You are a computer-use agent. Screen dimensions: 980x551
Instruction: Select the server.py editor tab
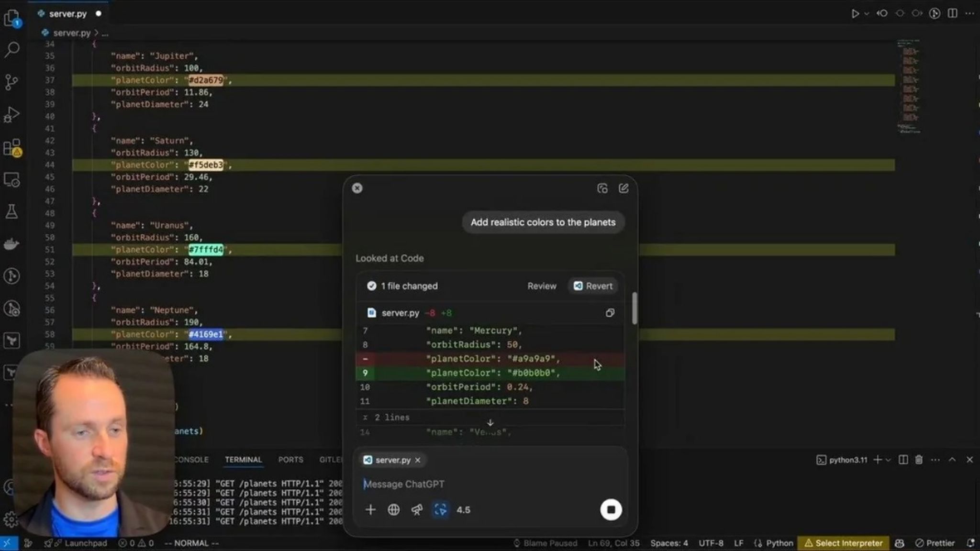tap(67, 14)
